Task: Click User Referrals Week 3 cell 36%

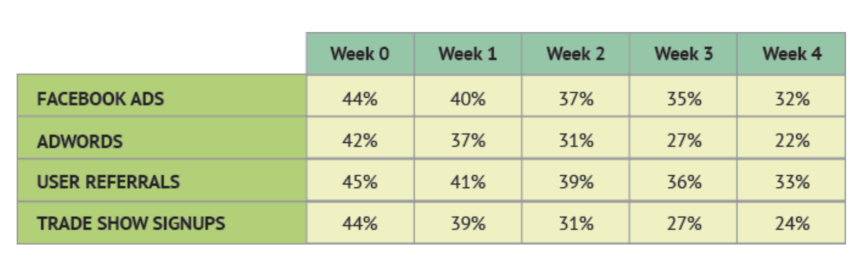Action: pyautogui.click(x=684, y=182)
